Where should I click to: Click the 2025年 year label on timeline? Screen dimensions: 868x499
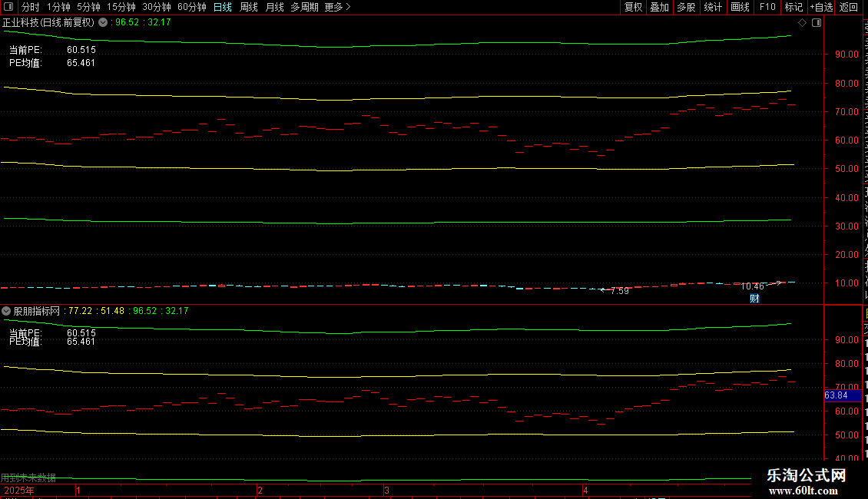click(x=19, y=491)
